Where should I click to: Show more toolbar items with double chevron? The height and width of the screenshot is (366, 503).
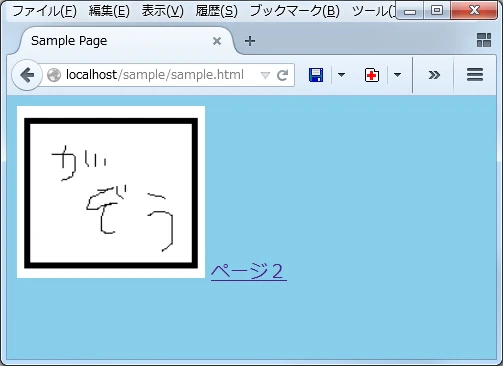[434, 75]
